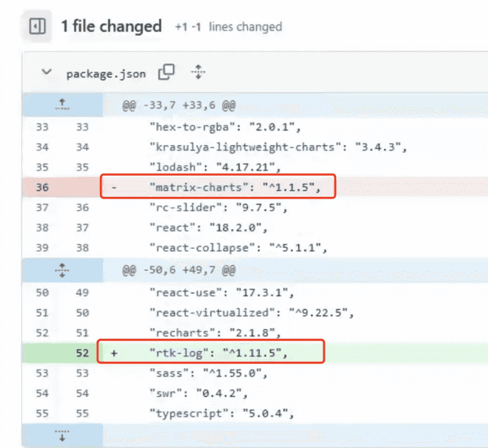Collapse the package.json file diff
The image size is (488, 448).
tap(47, 73)
